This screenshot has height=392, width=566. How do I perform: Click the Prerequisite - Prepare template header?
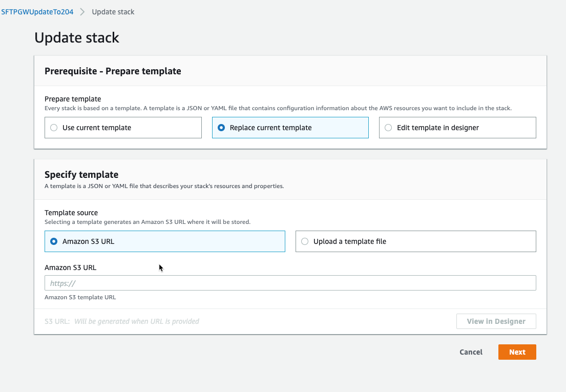pos(113,71)
